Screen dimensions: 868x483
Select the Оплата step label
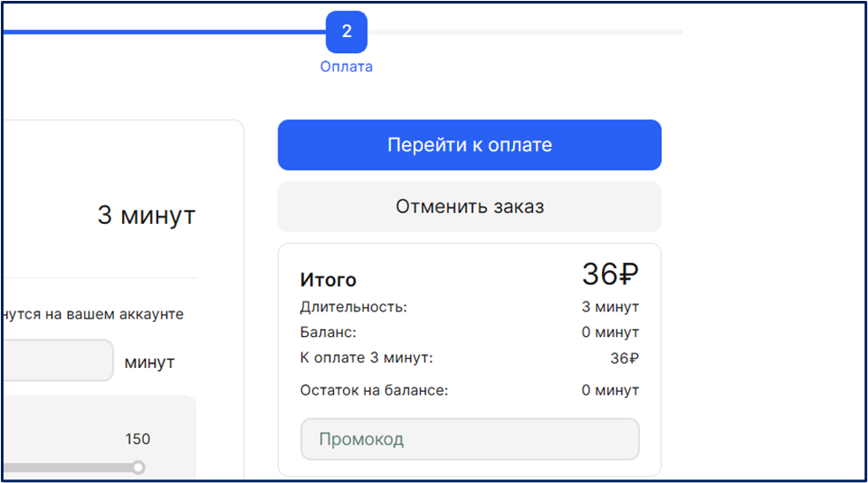click(346, 66)
